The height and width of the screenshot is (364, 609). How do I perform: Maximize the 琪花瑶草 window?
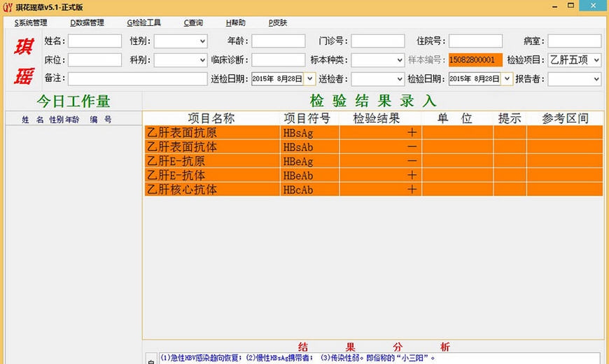point(570,6)
